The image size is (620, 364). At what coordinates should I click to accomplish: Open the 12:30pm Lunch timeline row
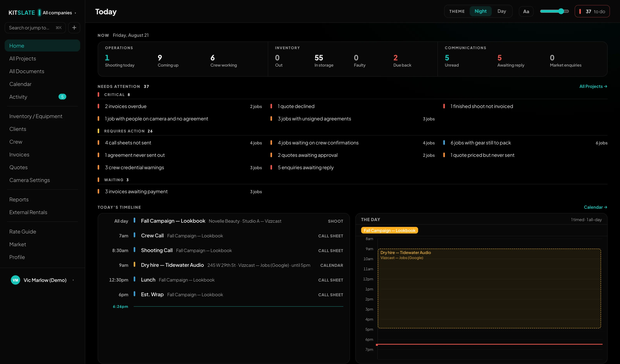pyautogui.click(x=223, y=280)
